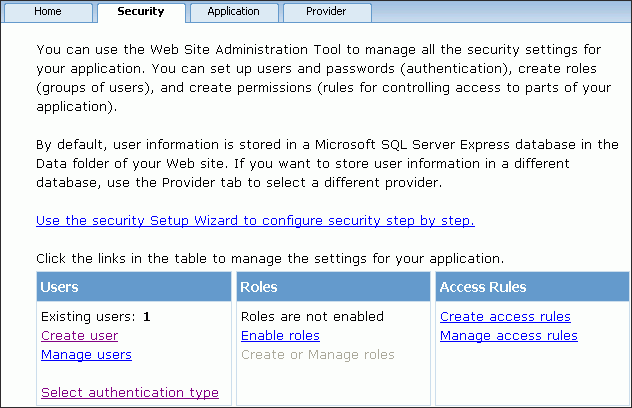Click the Enable roles link
The width and height of the screenshot is (632, 408).
point(280,336)
